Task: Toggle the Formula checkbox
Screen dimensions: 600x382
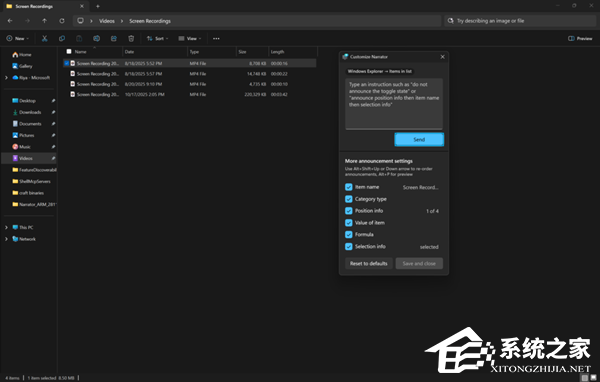Action: coord(349,234)
